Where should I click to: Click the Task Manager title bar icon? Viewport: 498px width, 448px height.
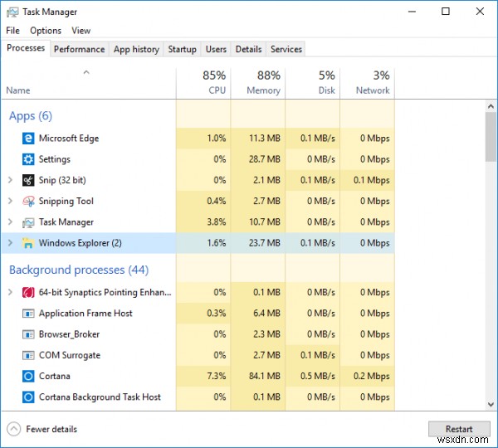coord(12,12)
